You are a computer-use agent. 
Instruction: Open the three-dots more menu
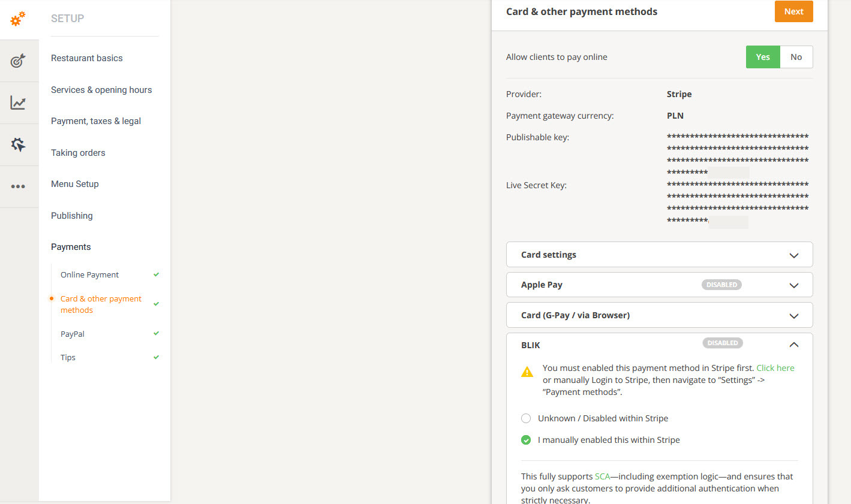18,186
